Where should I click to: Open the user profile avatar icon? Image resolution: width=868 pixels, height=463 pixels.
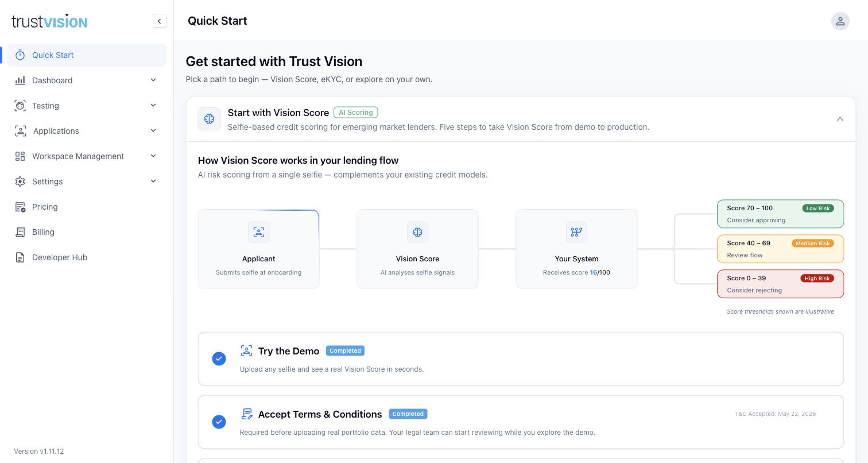coord(840,21)
